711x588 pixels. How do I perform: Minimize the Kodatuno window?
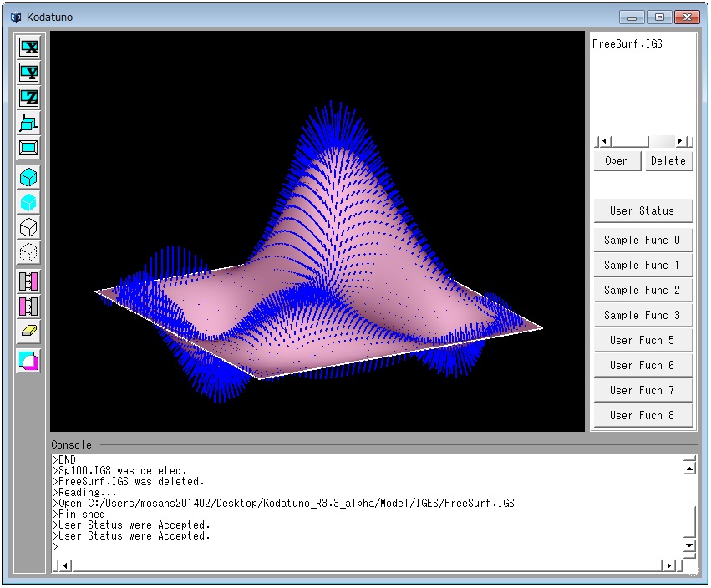click(x=632, y=18)
